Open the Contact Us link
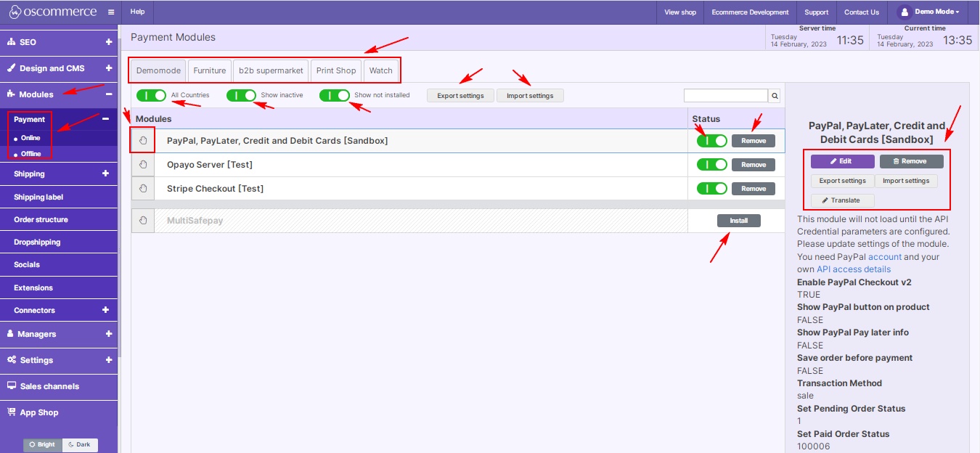Image resolution: width=980 pixels, height=453 pixels. point(862,12)
